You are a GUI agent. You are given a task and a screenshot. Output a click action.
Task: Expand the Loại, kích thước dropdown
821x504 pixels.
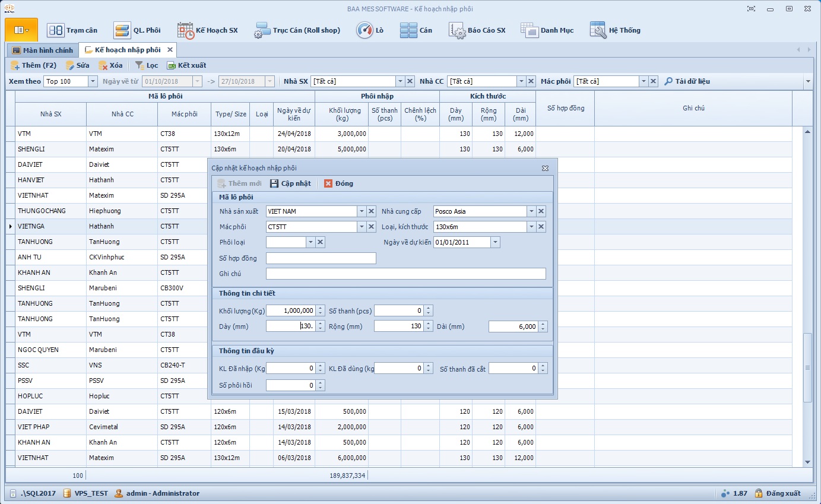coord(531,227)
